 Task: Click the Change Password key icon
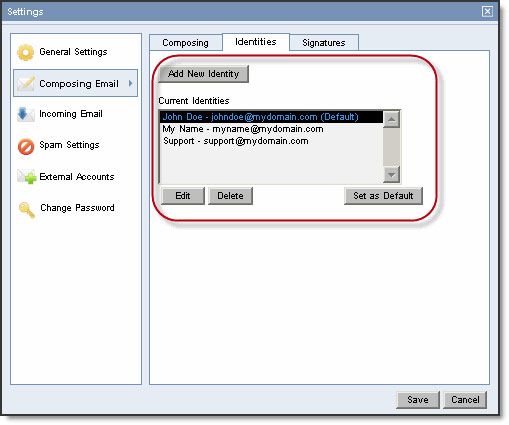pos(27,209)
